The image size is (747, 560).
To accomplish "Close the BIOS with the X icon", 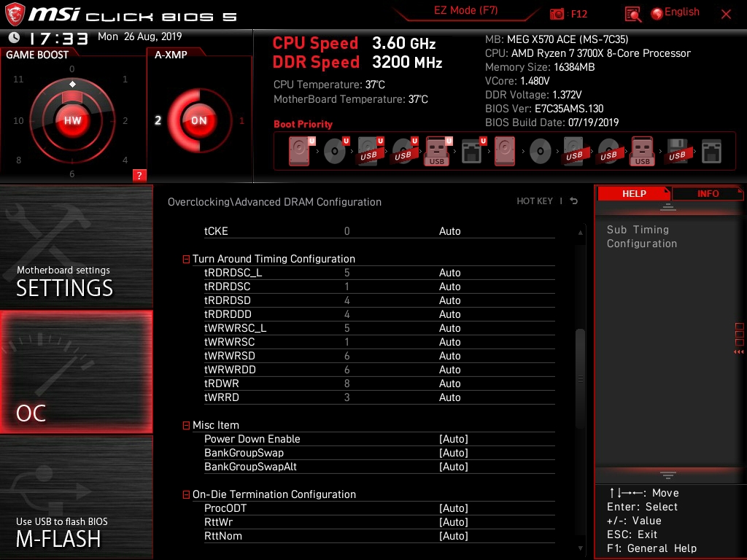I will pyautogui.click(x=726, y=15).
